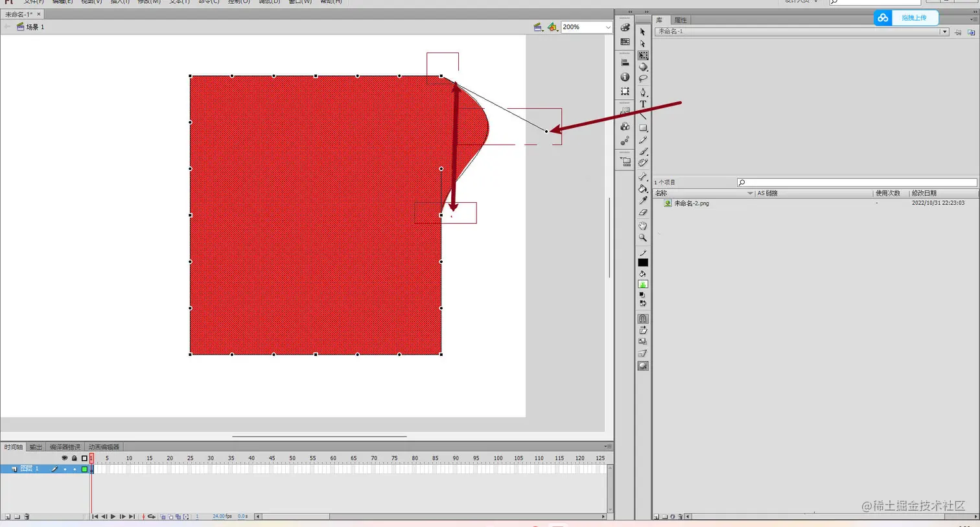Open the 200% zoom level dropdown
Screen dimensions: 980x527
click(607, 27)
